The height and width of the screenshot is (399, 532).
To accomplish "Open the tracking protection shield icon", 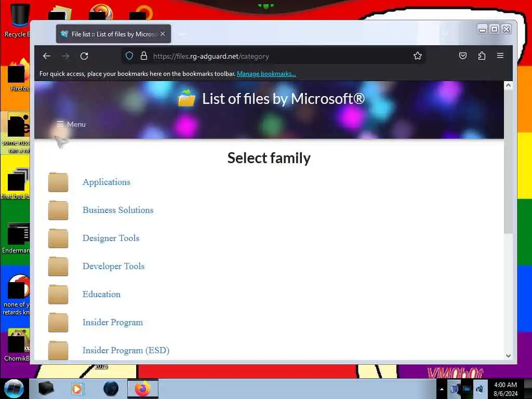I will 129,56.
